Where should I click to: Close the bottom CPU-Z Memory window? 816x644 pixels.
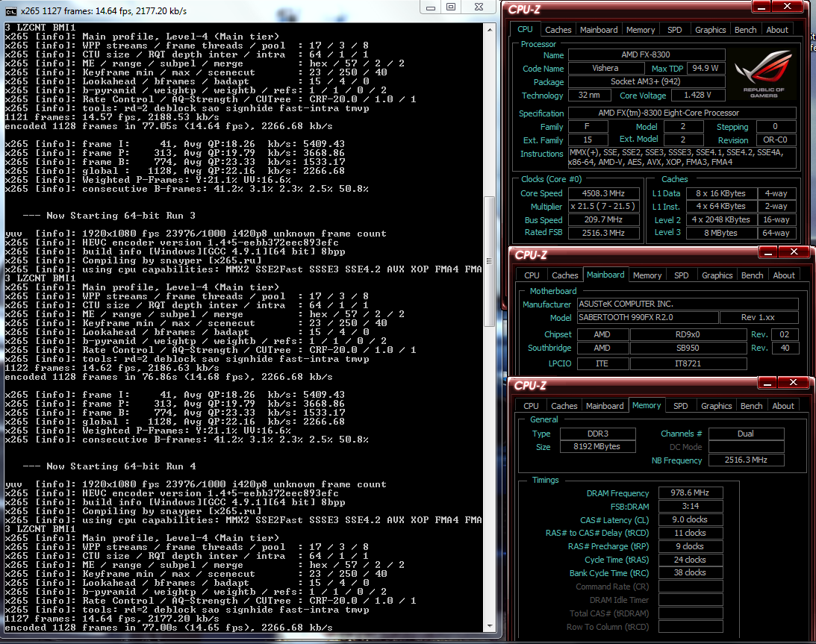pos(794,383)
